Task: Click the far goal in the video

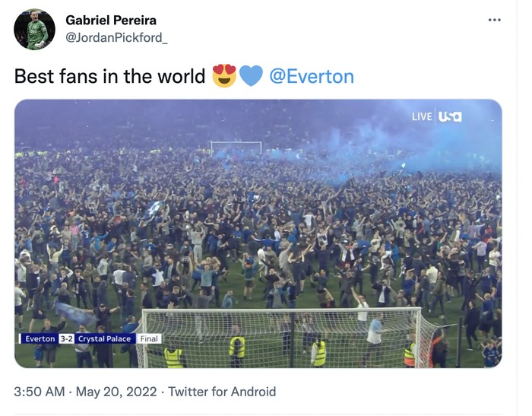Action: coord(236,147)
